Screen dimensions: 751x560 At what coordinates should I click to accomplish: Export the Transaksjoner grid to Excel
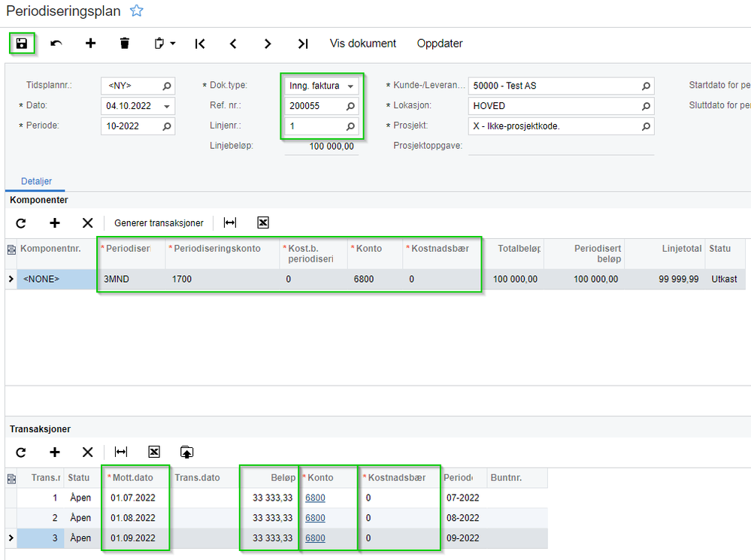point(154,452)
